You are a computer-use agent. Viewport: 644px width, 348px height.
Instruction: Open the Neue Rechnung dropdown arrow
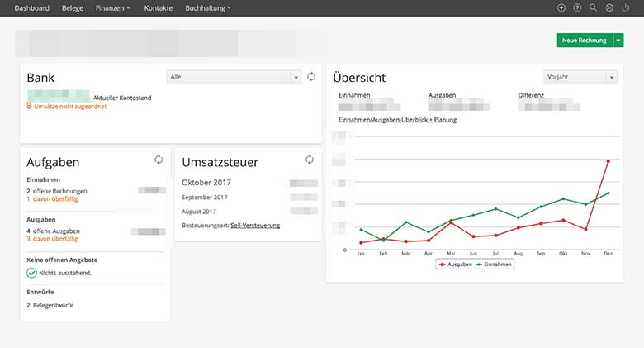pyautogui.click(x=618, y=41)
